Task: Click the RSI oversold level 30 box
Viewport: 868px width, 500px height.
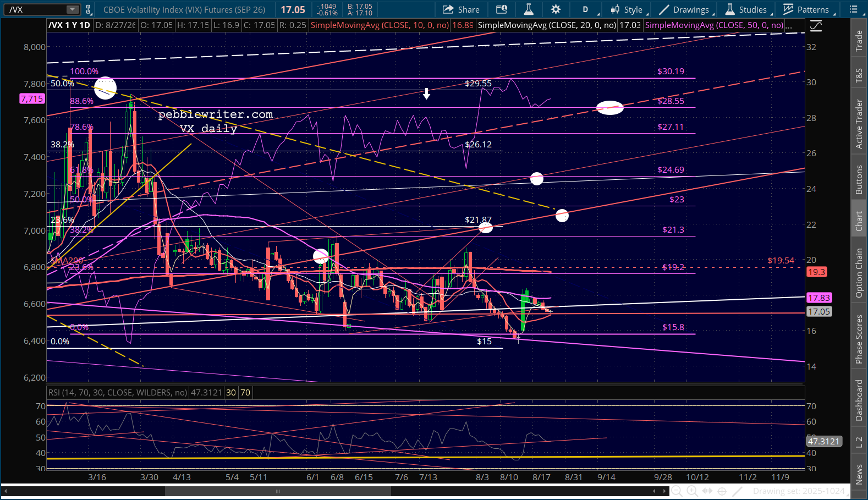Action: 231,393
